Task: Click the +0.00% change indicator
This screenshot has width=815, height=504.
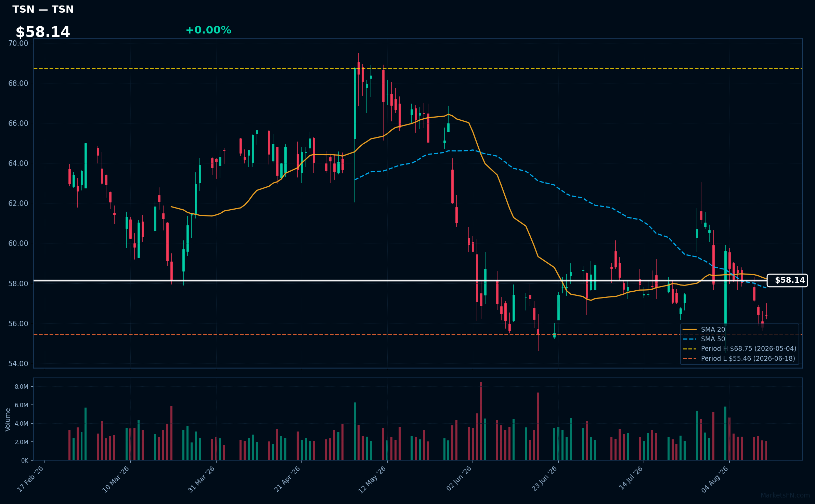Action: tap(208, 30)
